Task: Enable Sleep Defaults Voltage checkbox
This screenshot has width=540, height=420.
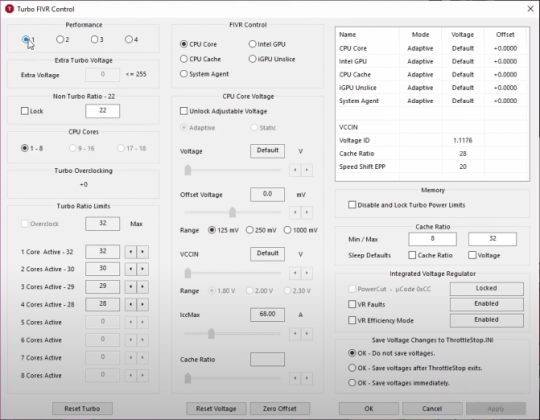Action: point(472,255)
